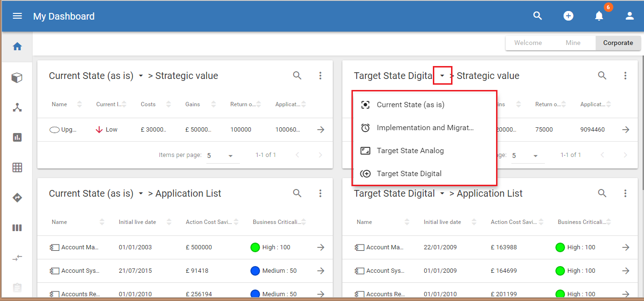The width and height of the screenshot is (644, 301).
Task: Click the add plus icon in header
Action: tap(568, 16)
